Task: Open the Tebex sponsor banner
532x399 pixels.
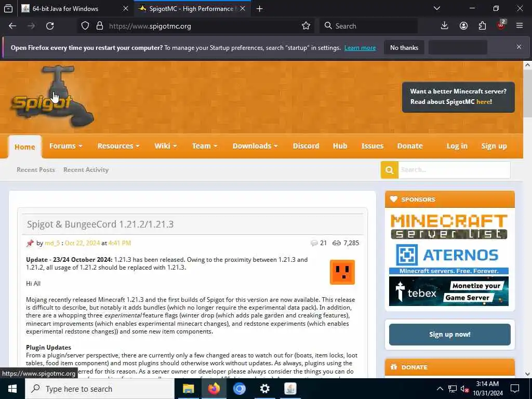Action: point(448,291)
